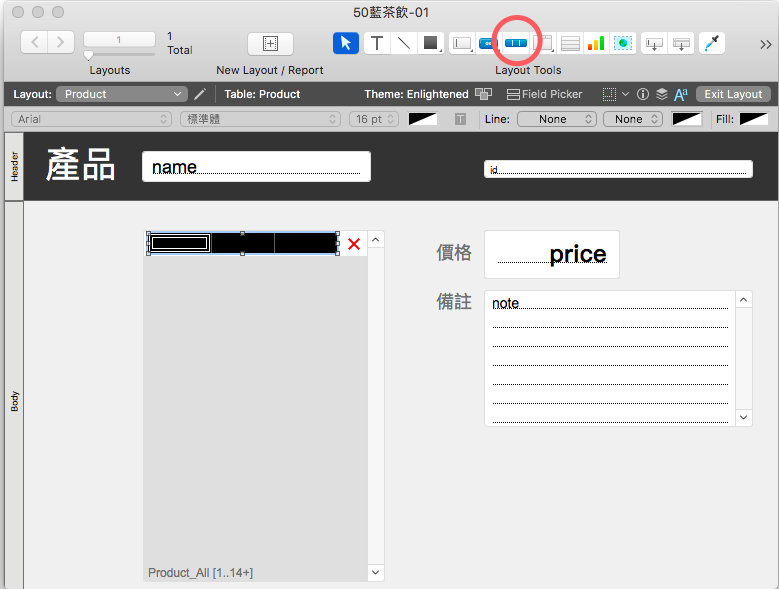Image resolution: width=779 pixels, height=589 pixels.
Task: Select the rectangle shape tool
Action: point(430,43)
